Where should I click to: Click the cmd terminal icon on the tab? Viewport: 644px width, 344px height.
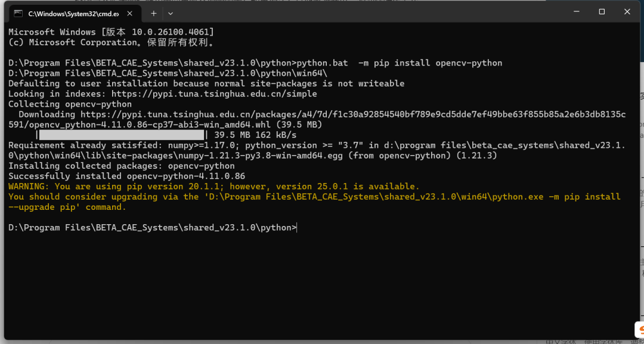tap(18, 14)
